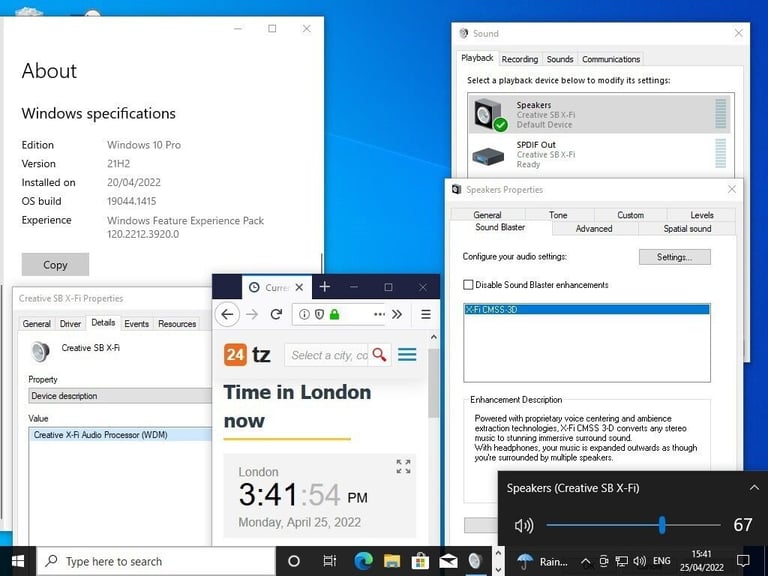Select the Creative X-Fi Audio Processor (WDM) value
The image size is (768, 576).
[120, 435]
